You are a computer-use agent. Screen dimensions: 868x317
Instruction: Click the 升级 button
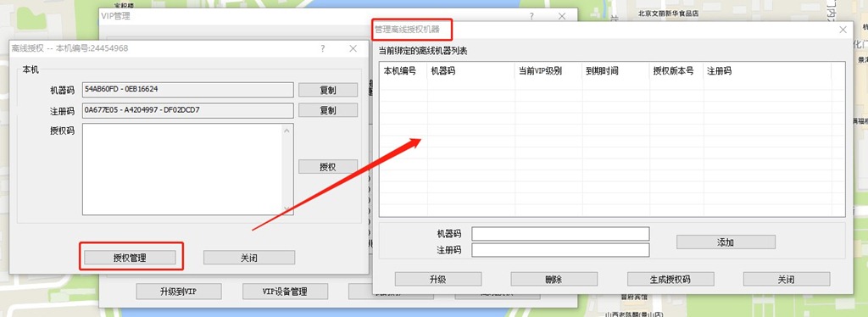click(x=438, y=280)
